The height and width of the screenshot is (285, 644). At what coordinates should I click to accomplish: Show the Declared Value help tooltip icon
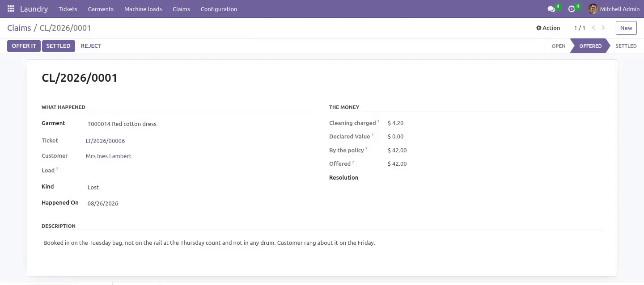(372, 135)
